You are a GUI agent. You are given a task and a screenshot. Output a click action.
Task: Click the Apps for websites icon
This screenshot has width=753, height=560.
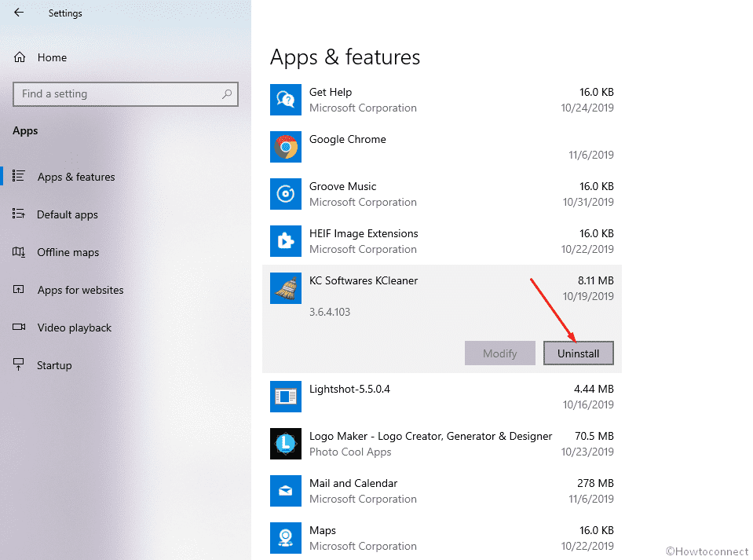(18, 289)
